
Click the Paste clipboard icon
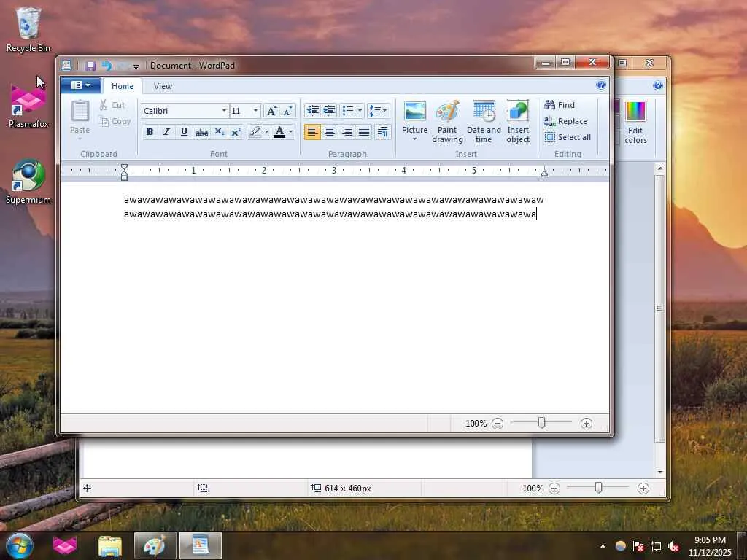coord(80,112)
